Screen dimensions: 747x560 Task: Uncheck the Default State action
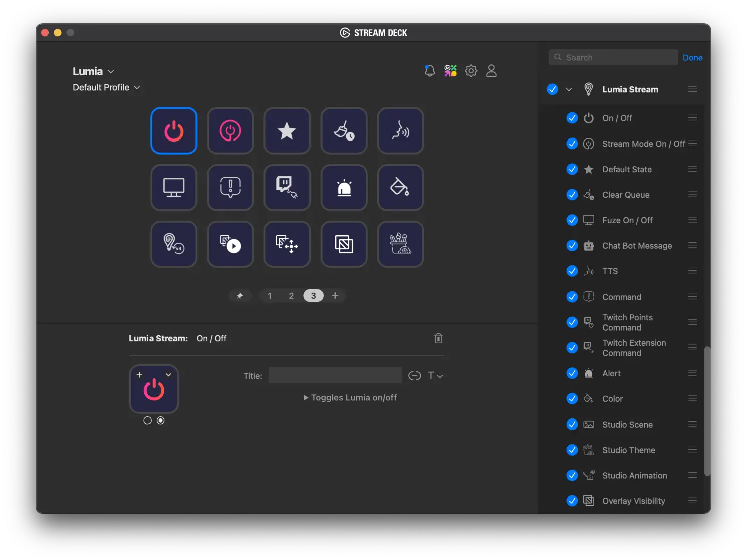coord(572,169)
